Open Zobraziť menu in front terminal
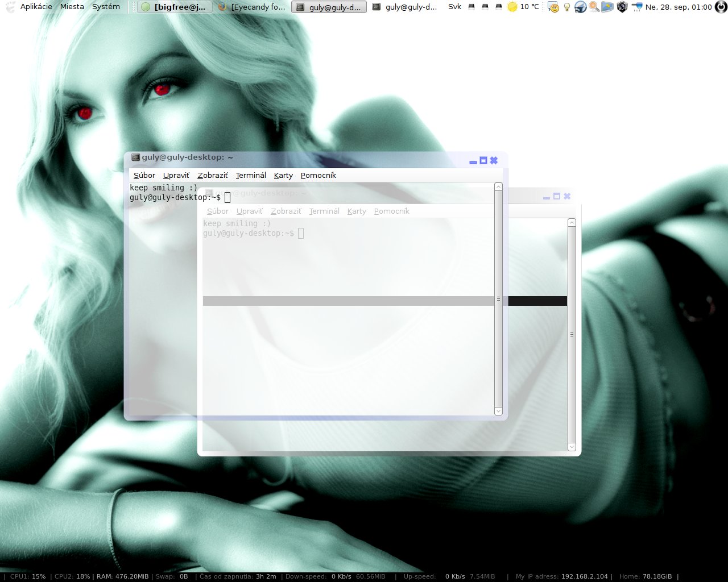 pyautogui.click(x=213, y=175)
